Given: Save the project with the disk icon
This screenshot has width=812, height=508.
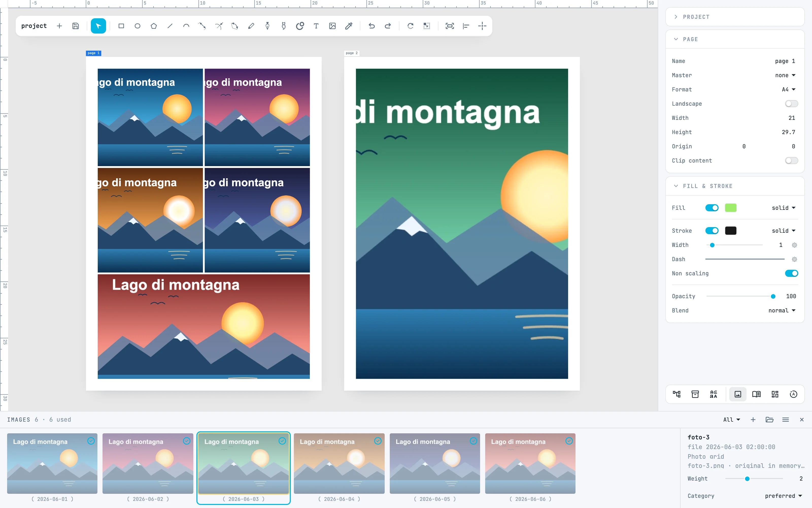Looking at the screenshot, I should point(76,26).
